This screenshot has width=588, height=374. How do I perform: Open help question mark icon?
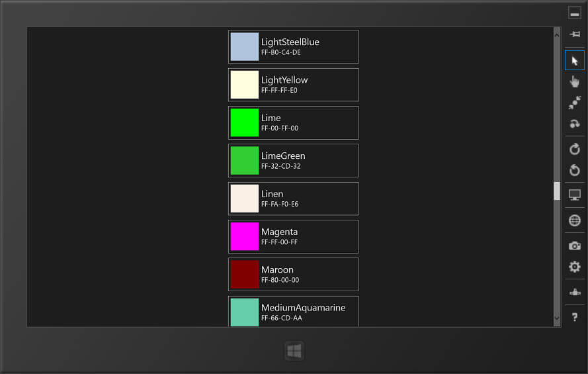pos(575,317)
